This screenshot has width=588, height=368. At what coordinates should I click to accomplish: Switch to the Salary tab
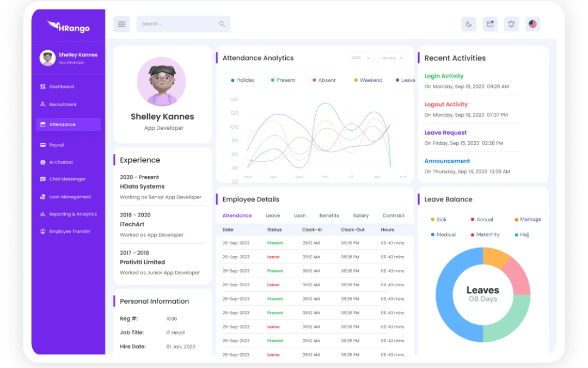[360, 216]
